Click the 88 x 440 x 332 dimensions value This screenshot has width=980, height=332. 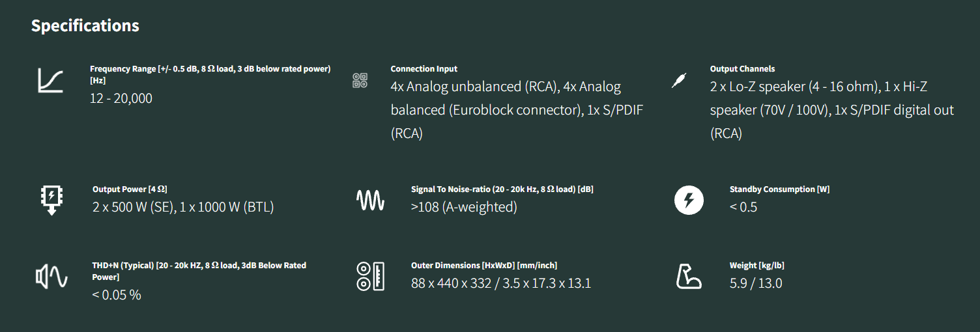click(501, 283)
